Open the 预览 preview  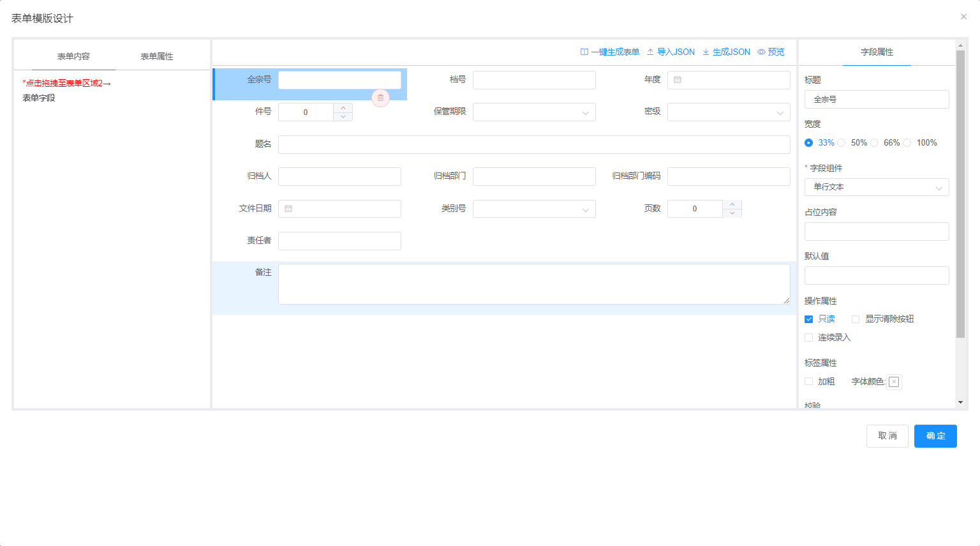coord(771,52)
